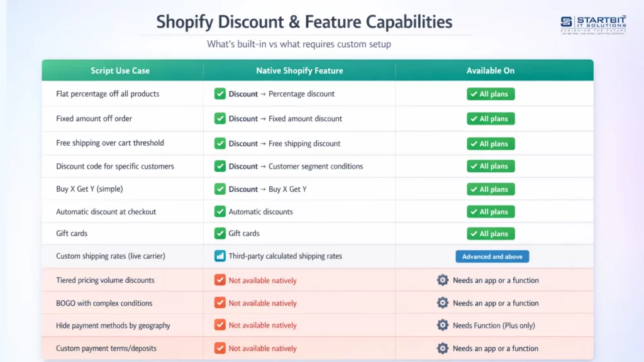
Task: Click the green checkmark beside Percentage discount
Action: pyautogui.click(x=219, y=94)
